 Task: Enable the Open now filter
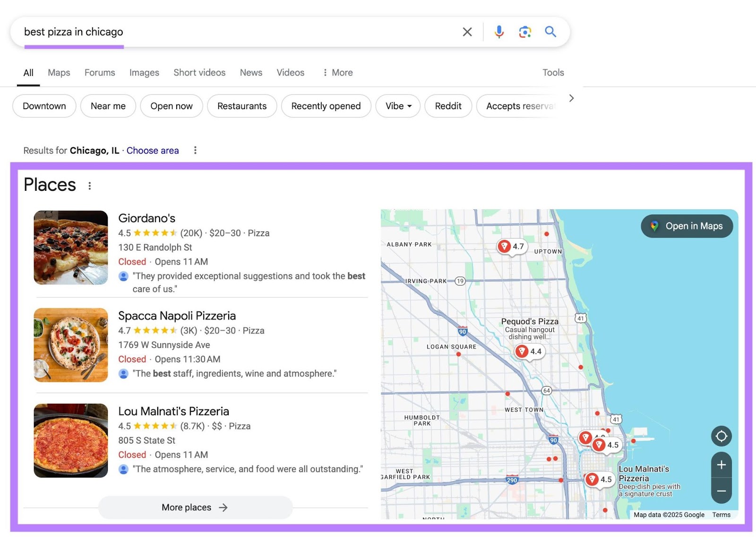click(x=171, y=106)
